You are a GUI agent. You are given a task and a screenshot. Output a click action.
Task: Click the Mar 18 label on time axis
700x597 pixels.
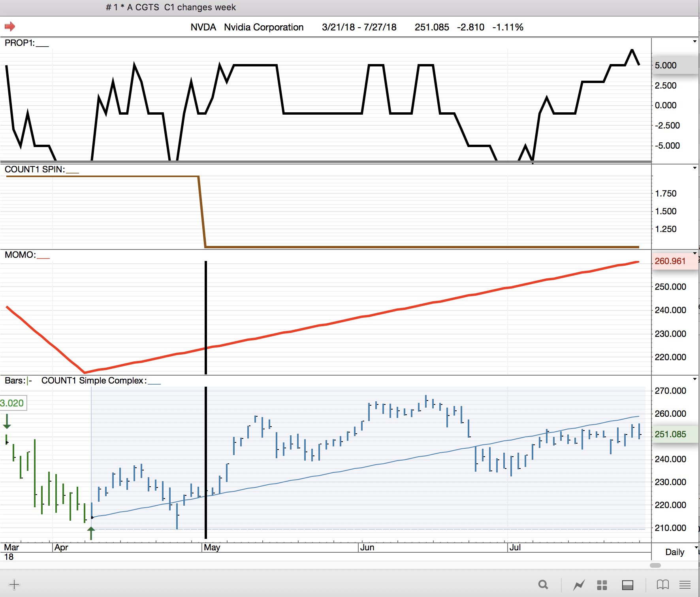[11, 552]
